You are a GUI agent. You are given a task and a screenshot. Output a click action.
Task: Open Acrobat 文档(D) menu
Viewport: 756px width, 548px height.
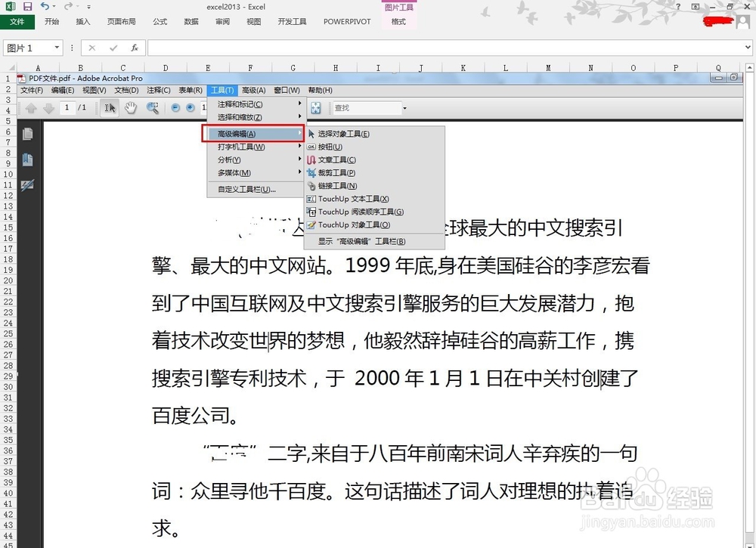126,90
